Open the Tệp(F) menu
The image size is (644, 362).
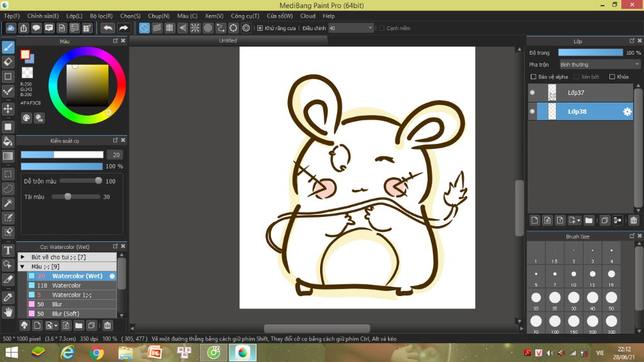click(12, 16)
